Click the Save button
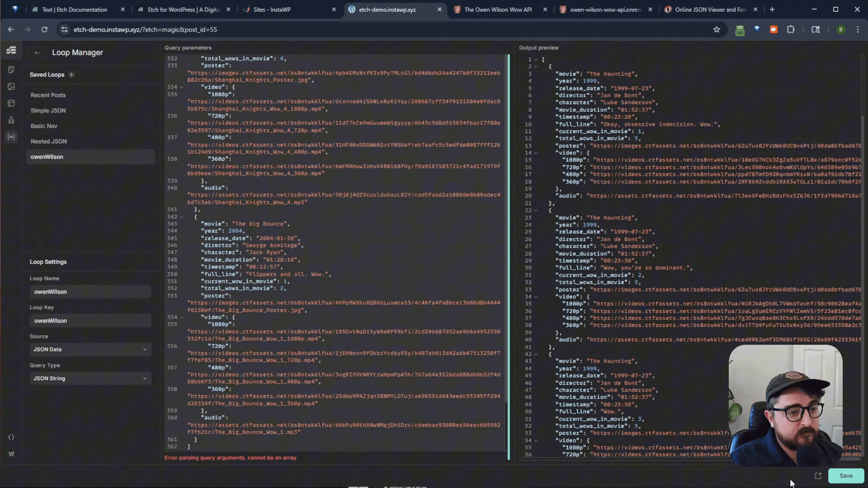Image resolution: width=868 pixels, height=488 pixels. pyautogui.click(x=846, y=476)
